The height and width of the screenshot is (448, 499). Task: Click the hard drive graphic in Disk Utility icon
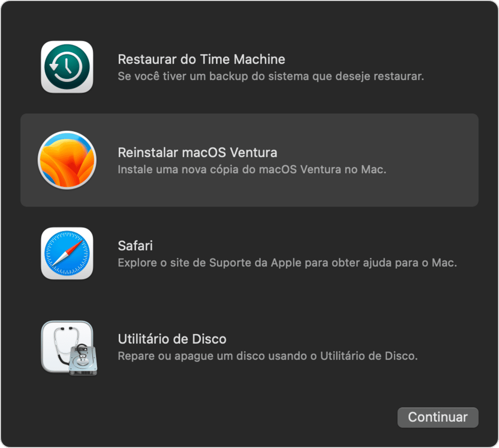point(83,360)
